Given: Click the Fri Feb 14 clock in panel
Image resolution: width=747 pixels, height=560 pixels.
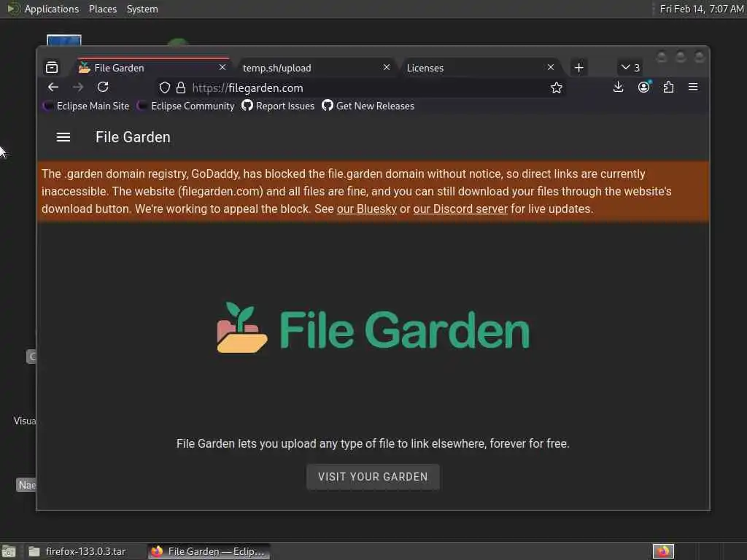Looking at the screenshot, I should pyautogui.click(x=701, y=9).
